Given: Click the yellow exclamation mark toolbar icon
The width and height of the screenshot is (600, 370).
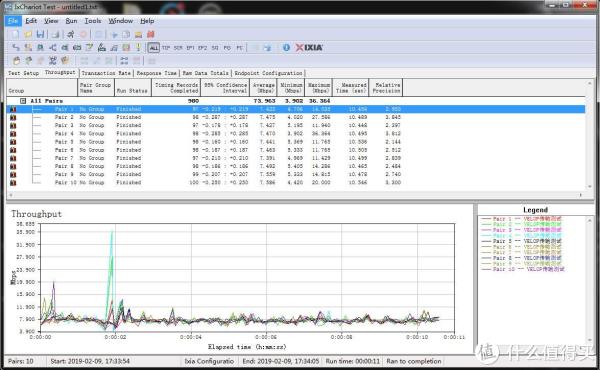Looking at the screenshot, I should [138, 47].
